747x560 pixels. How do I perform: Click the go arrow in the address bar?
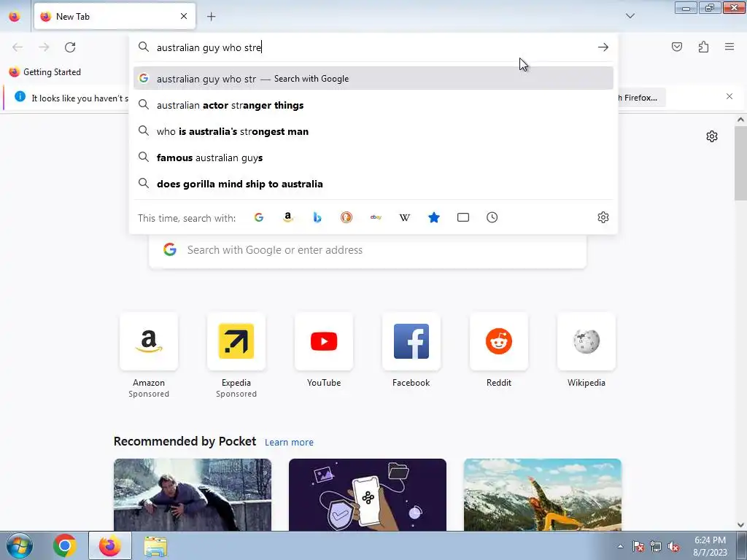click(603, 47)
